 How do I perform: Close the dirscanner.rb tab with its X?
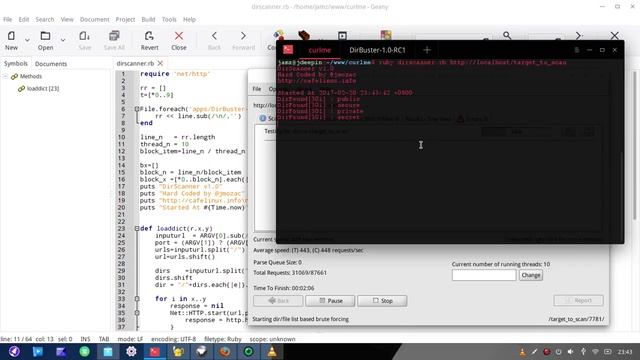(x=160, y=63)
